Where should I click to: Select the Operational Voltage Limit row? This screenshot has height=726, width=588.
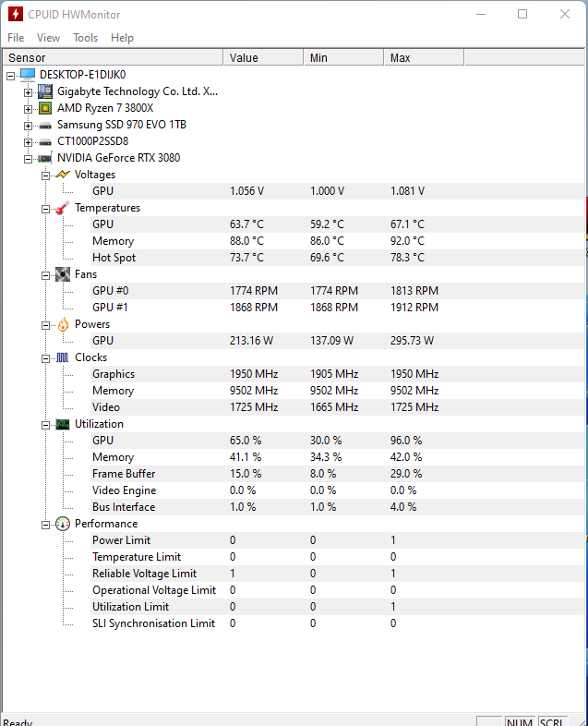[x=338, y=590]
